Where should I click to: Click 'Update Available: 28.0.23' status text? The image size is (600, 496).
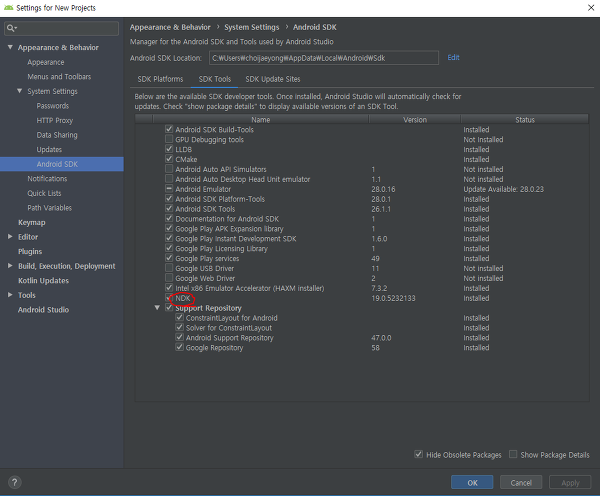pos(503,189)
